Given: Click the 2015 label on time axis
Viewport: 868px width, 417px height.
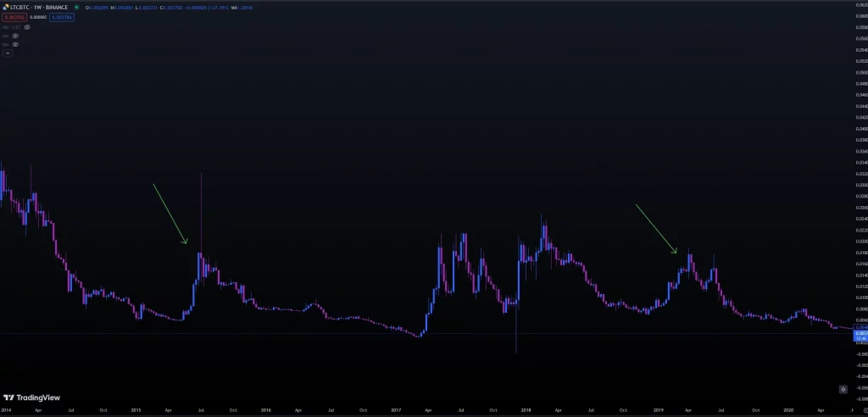Looking at the screenshot, I should point(136,410).
